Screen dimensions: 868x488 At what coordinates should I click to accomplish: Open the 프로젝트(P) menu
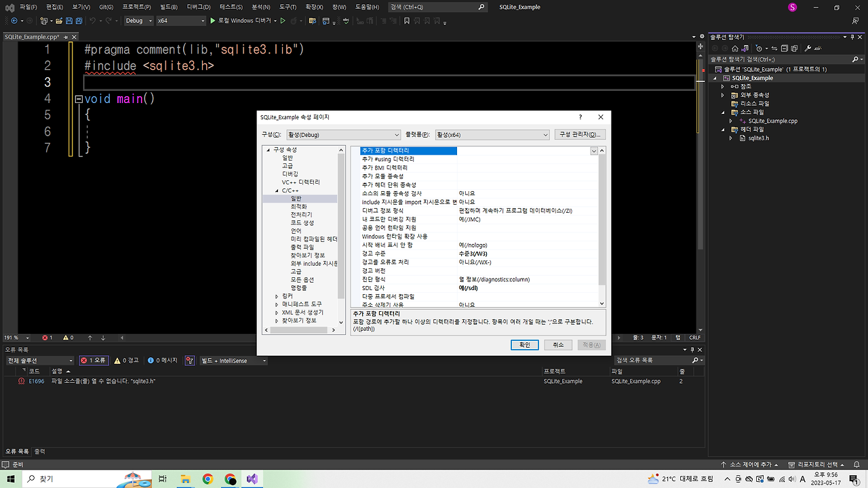pyautogui.click(x=136, y=7)
